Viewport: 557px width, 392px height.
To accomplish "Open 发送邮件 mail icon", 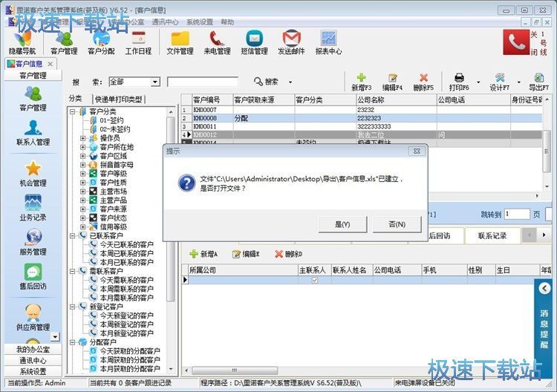I will point(291,43).
